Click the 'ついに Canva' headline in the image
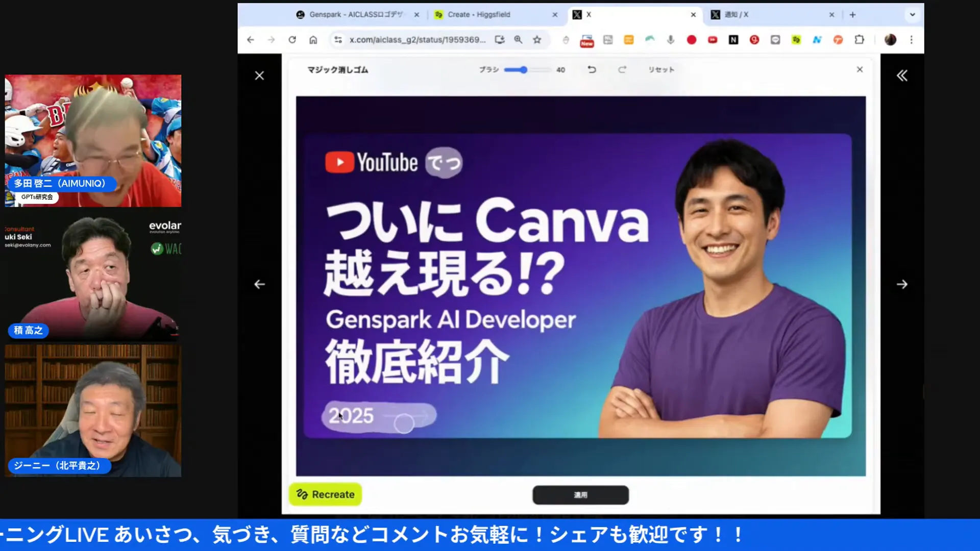 tap(487, 221)
